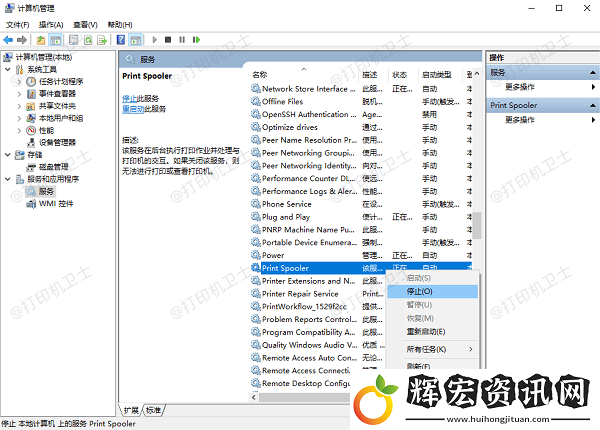This screenshot has width=600, height=430.
Task: Click the Export List toolbar icon
Action: pyautogui.click(x=102, y=40)
